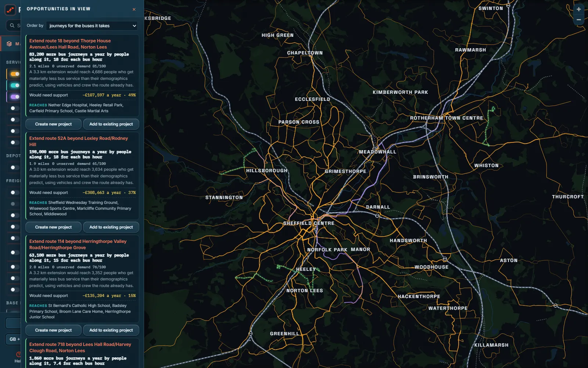Viewport: 588px width, 368px height.
Task: Select the station marker below Darnall label
Action: click(x=377, y=216)
